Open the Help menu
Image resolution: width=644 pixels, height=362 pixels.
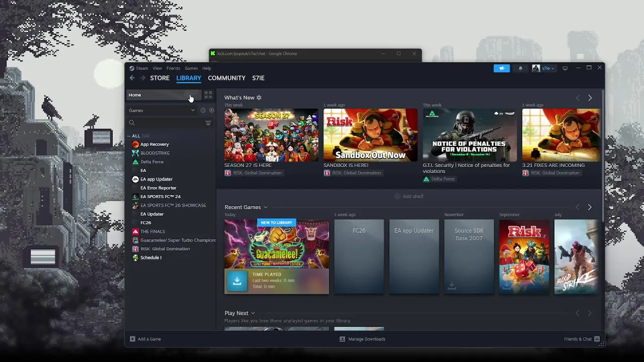click(x=207, y=68)
